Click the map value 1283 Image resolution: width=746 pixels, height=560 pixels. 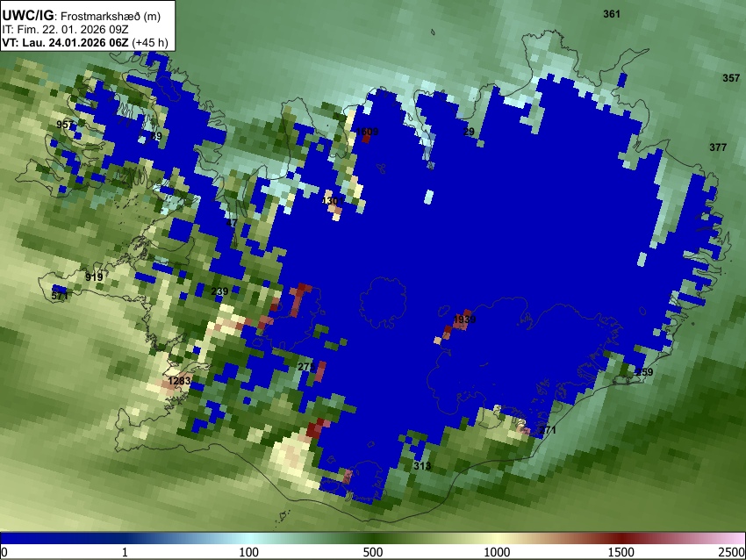point(179,381)
